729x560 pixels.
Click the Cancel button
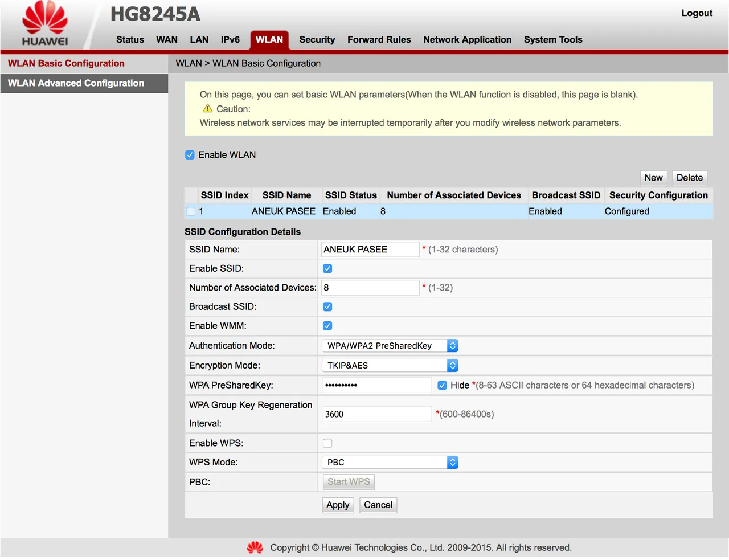(378, 505)
